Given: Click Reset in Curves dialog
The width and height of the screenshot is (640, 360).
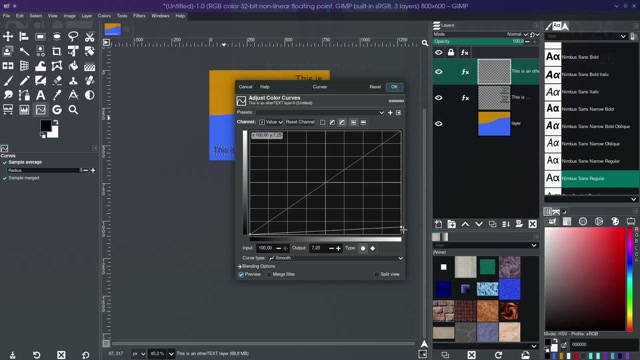Looking at the screenshot, I should pos(375,87).
